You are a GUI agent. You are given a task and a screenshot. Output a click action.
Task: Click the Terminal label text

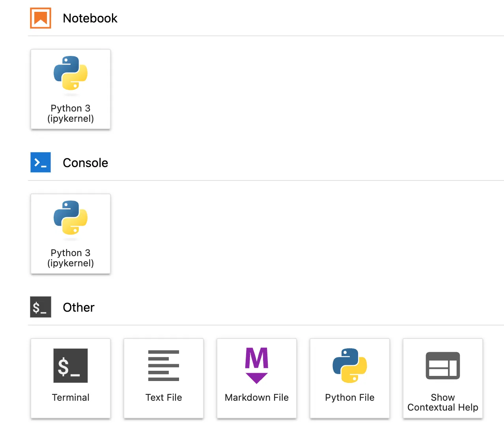[x=71, y=398]
